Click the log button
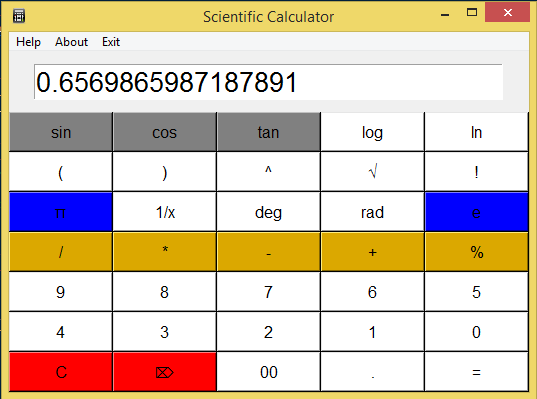Screen dimensions: 537x399 pyautogui.click(x=372, y=132)
